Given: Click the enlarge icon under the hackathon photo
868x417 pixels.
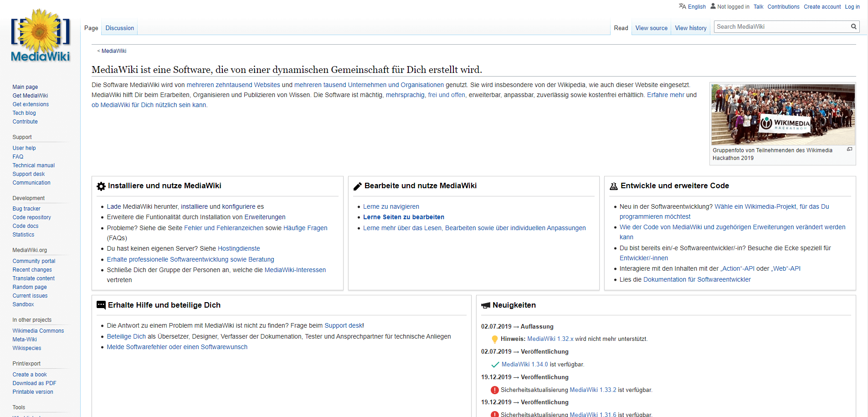Looking at the screenshot, I should click(x=849, y=149).
